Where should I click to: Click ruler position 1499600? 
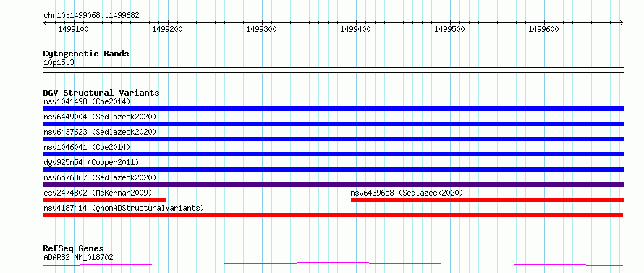pos(544,30)
